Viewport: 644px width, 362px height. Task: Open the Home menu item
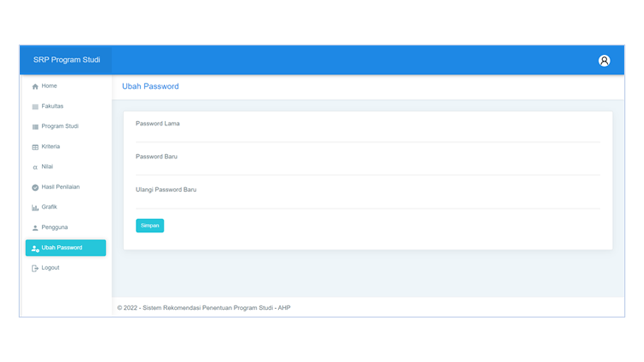point(49,86)
